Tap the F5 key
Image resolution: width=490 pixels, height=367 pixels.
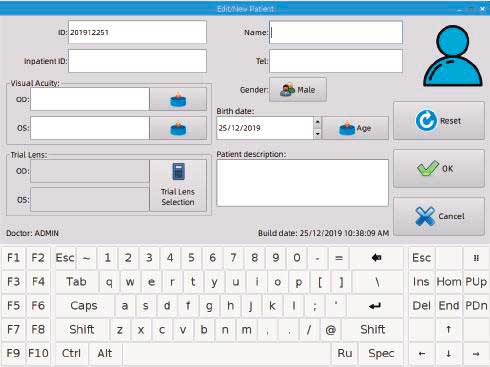pyautogui.click(x=14, y=306)
